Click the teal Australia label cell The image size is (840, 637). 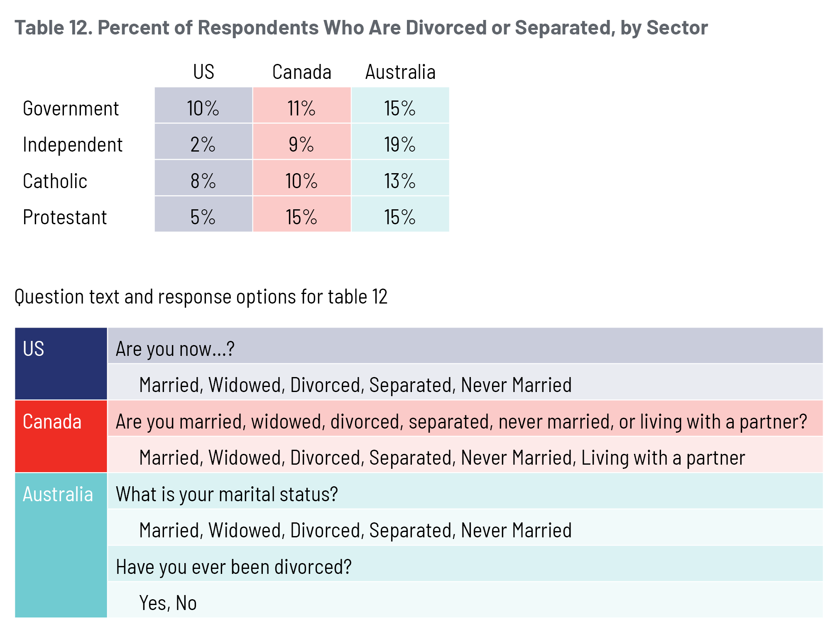61,545
